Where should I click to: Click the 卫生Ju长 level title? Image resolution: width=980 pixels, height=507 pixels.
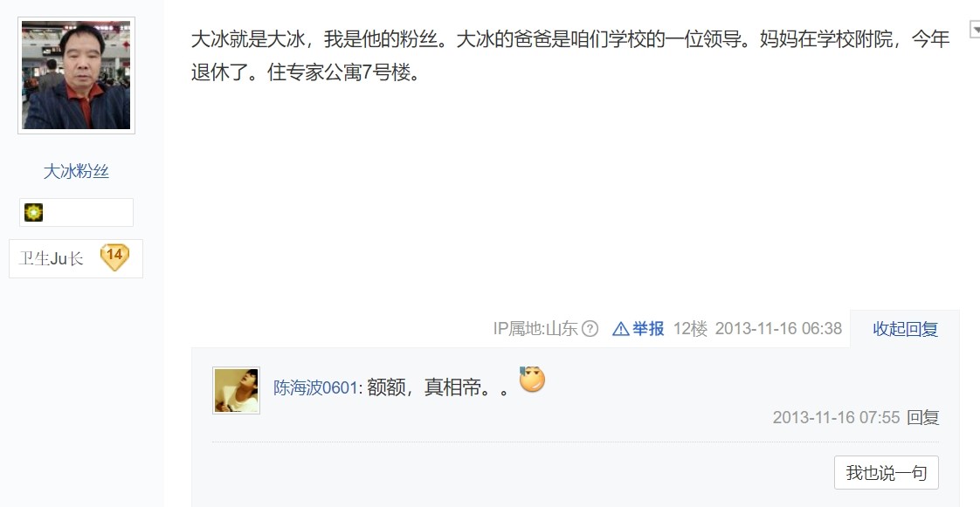pyautogui.click(x=51, y=258)
